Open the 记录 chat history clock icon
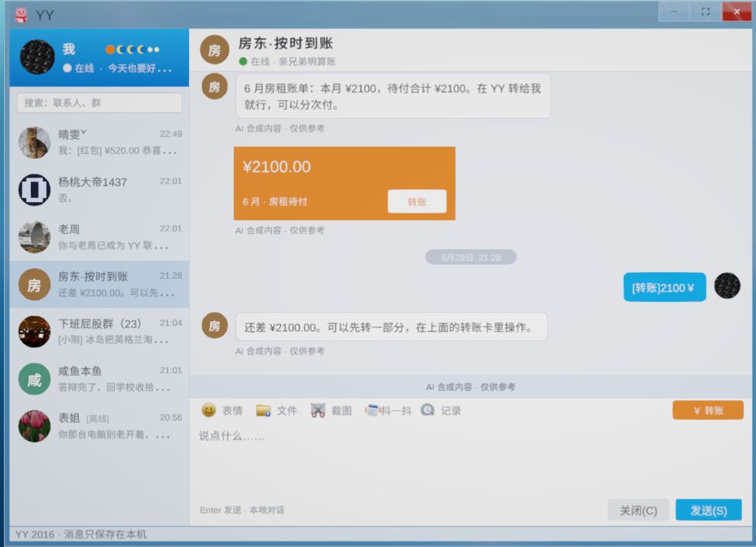This screenshot has height=547, width=756. 428,410
